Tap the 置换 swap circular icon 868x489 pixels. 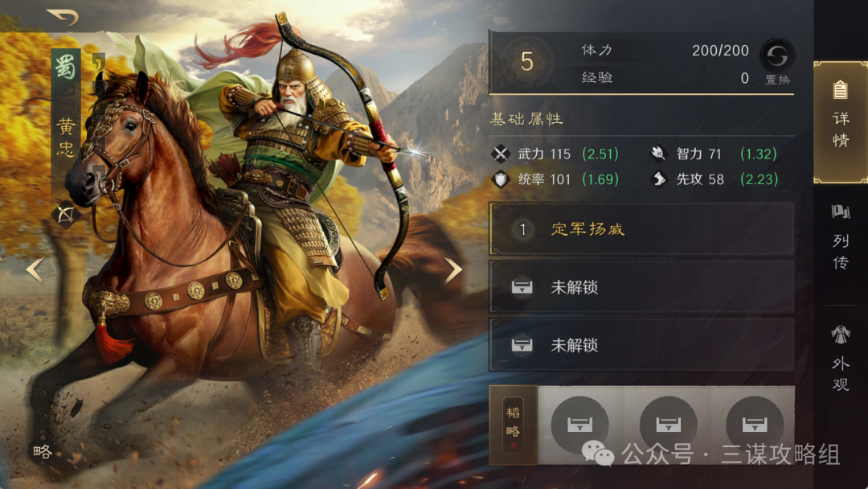[777, 55]
